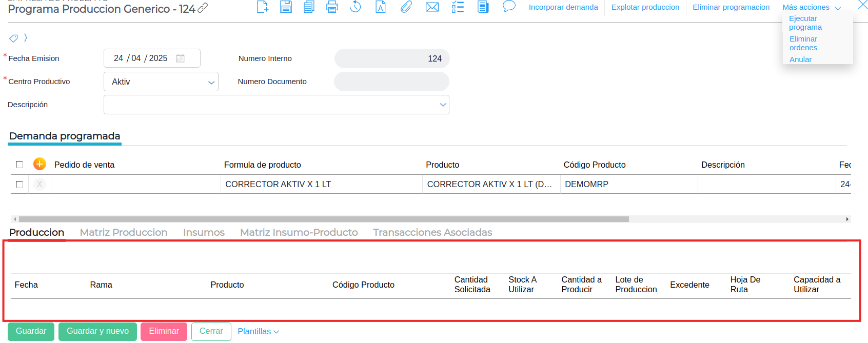The height and width of the screenshot is (343, 868).
Task: Switch to the Matriz Produccion tab
Action: click(124, 232)
